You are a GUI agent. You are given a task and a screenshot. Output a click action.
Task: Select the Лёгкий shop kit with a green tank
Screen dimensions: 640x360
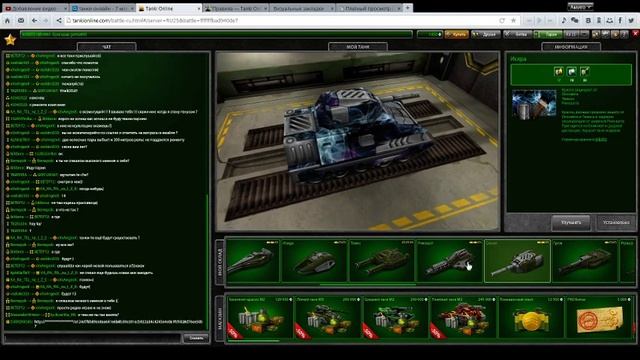click(x=328, y=318)
